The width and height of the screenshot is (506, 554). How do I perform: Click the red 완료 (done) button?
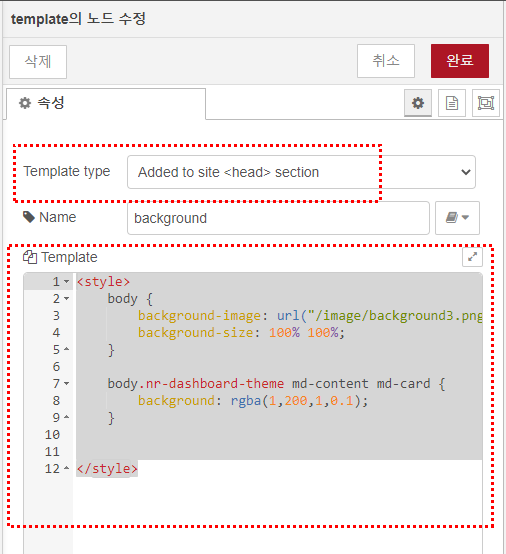click(x=460, y=61)
